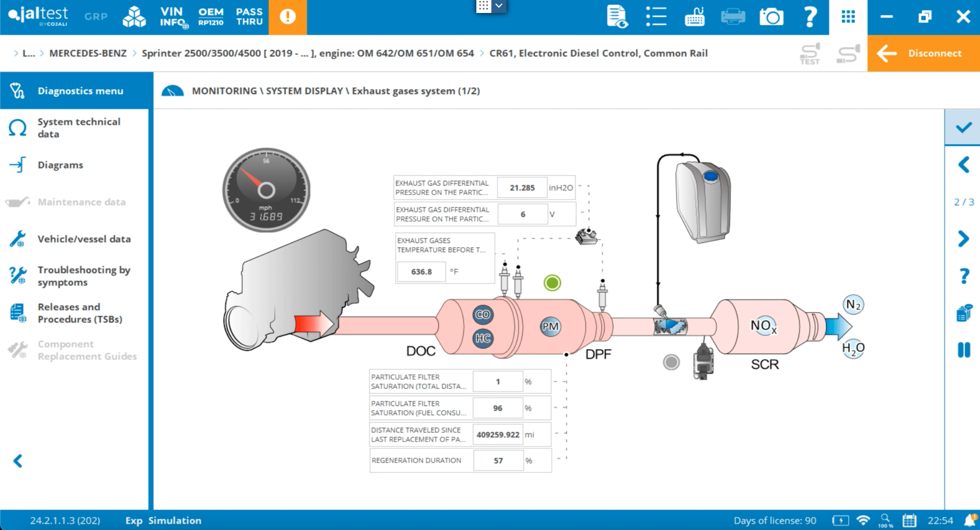This screenshot has width=980, height=530.
Task: Select Troubleshooting by symptoms menu
Action: pos(84,276)
